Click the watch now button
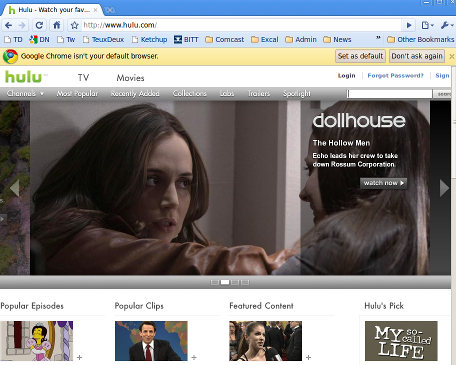This screenshot has width=456, height=365. [383, 183]
